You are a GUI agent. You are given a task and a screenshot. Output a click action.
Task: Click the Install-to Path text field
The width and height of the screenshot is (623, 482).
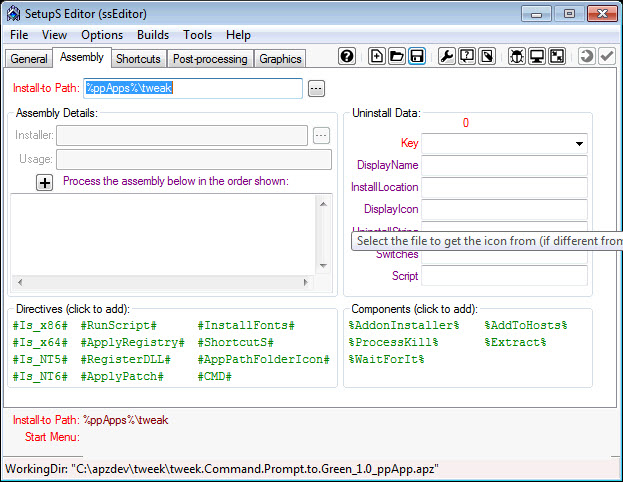[x=193, y=88]
